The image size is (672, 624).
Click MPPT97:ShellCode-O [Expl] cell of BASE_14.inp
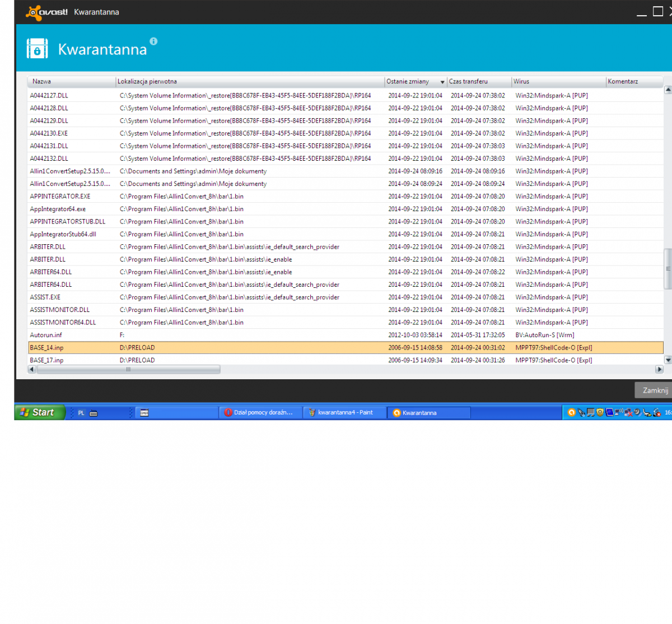point(553,348)
